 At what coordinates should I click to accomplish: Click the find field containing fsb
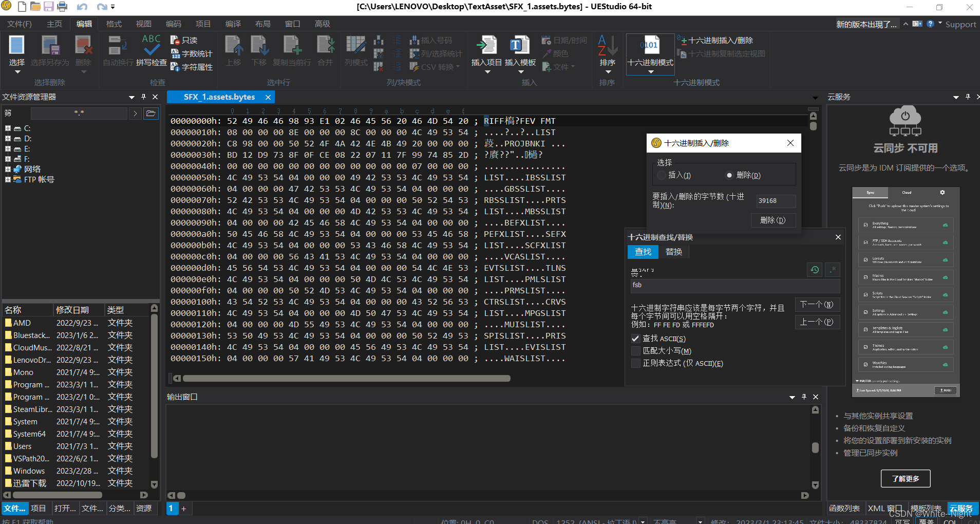735,285
